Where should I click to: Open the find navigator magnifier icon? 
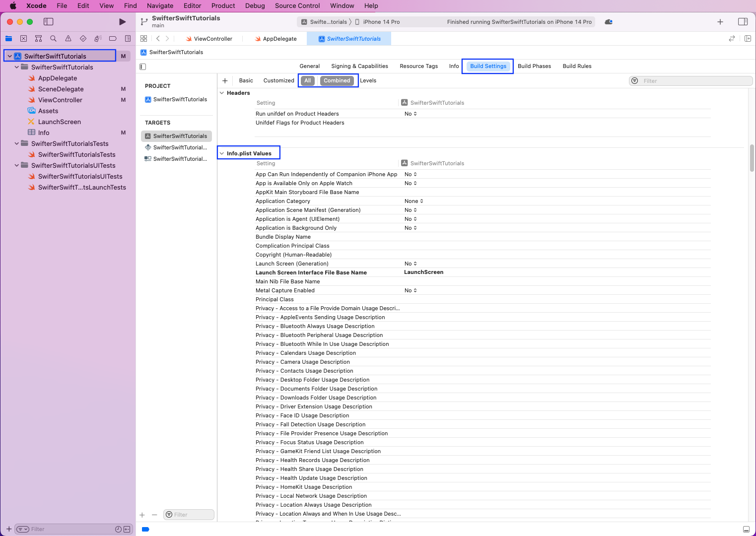pos(53,39)
